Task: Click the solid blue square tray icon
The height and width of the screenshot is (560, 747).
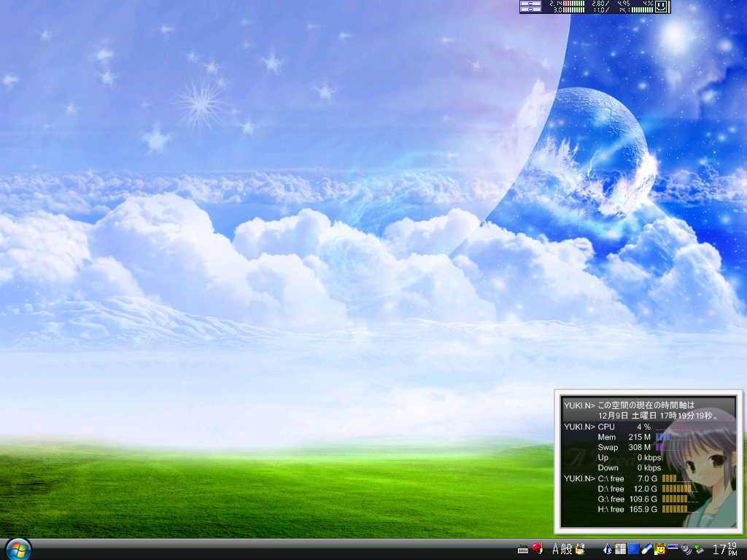Action: 634,549
